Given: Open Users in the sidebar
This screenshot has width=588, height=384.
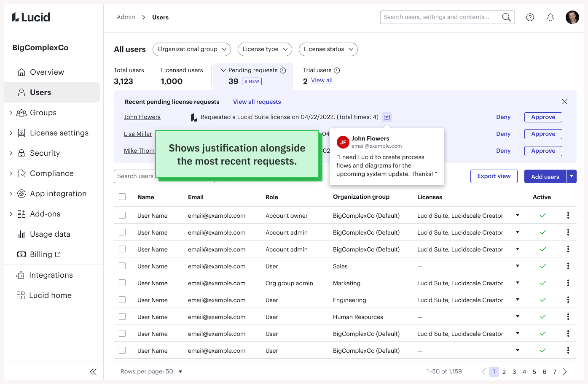Looking at the screenshot, I should (52, 92).
